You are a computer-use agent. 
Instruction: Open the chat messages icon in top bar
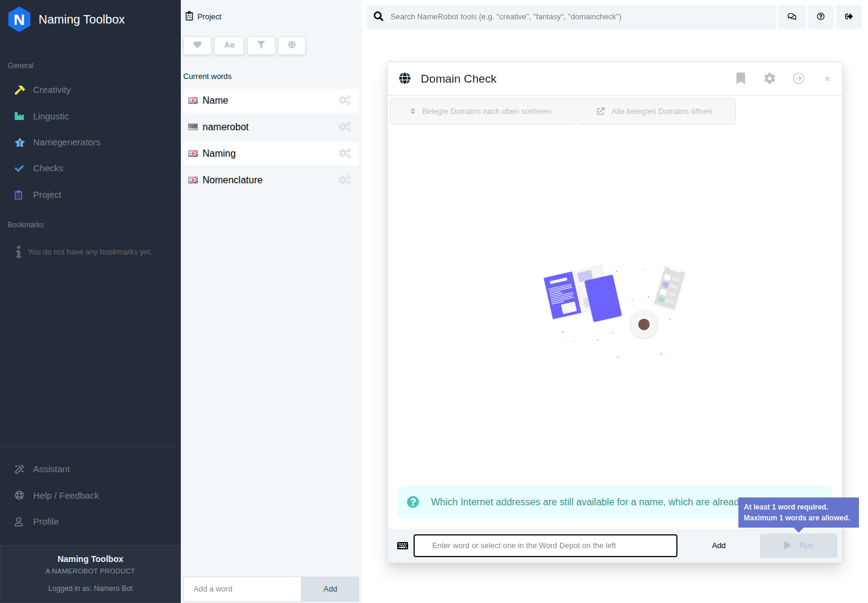tap(792, 17)
